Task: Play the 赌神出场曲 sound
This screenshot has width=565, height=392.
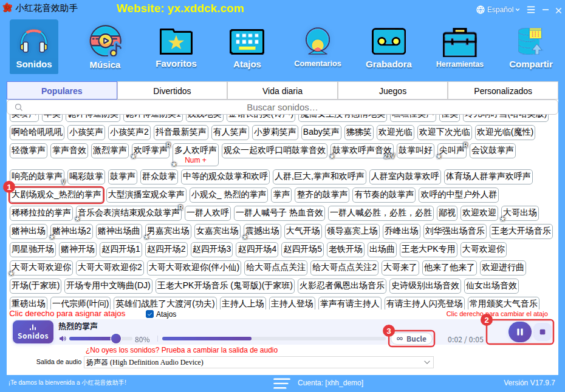Action: [119, 231]
